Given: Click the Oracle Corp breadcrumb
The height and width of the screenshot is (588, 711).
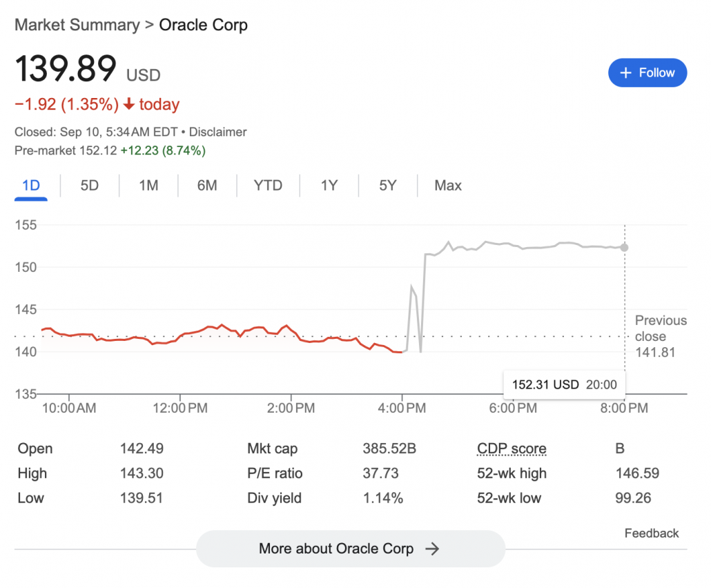Looking at the screenshot, I should click(x=203, y=25).
